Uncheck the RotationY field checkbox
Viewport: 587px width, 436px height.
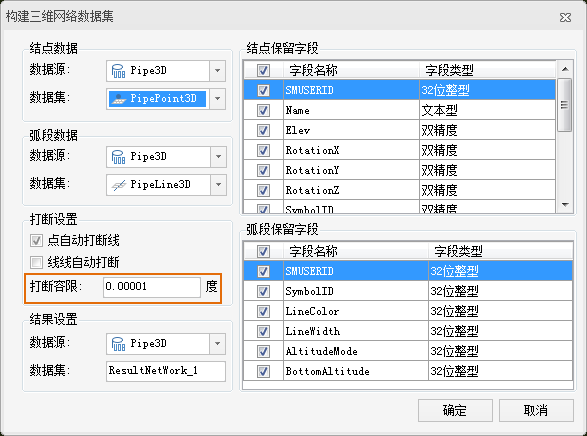pos(263,170)
